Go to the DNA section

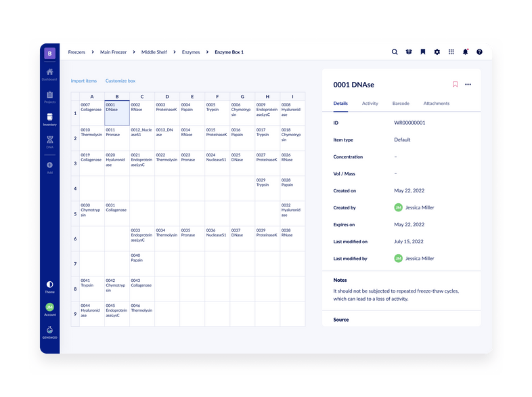click(49, 141)
